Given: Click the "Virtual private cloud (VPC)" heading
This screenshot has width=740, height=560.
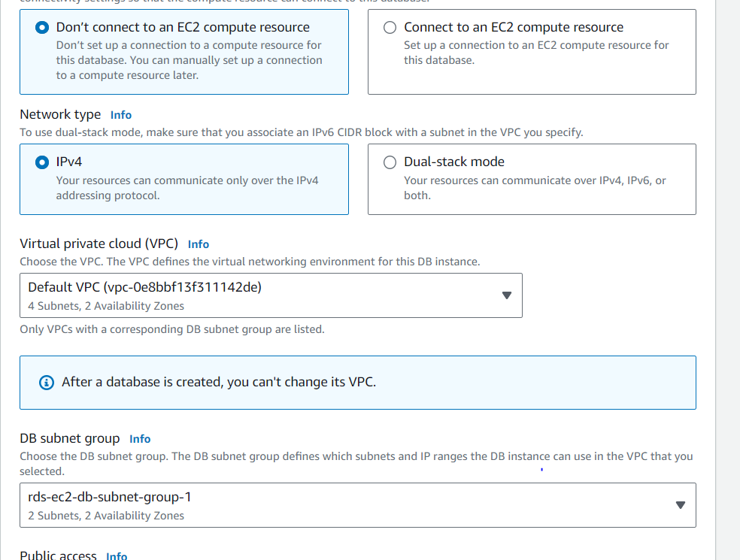Looking at the screenshot, I should click(99, 244).
